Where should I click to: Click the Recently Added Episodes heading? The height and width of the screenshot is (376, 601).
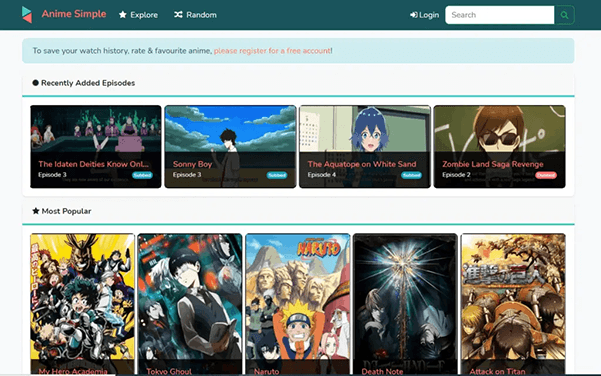click(88, 83)
